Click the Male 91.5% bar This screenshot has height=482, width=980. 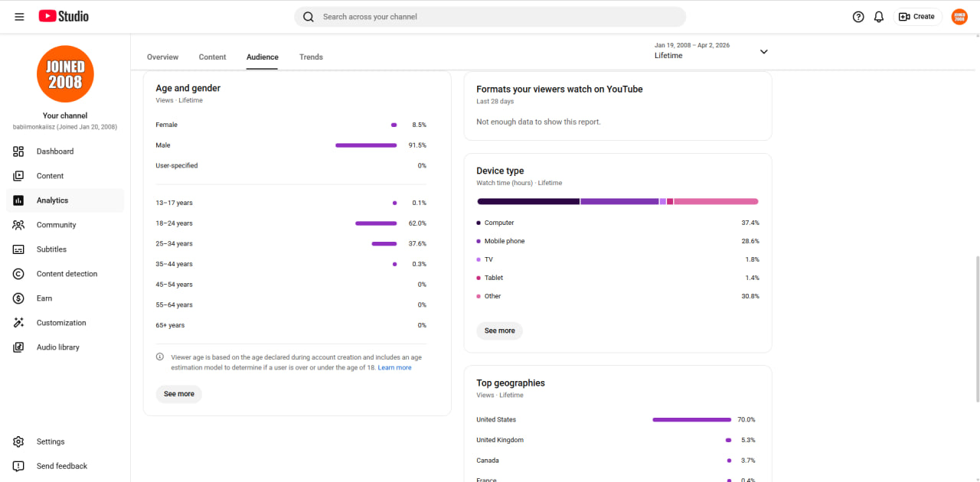(x=366, y=145)
